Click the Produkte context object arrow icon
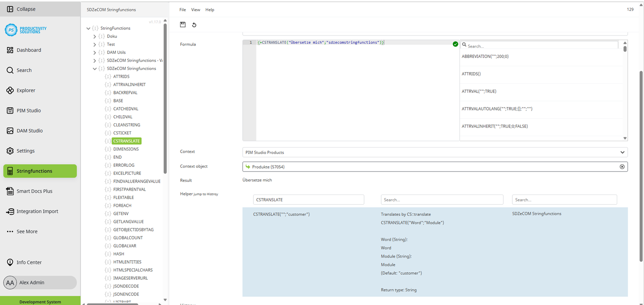Viewport: 644px width, 305px height. point(248,167)
